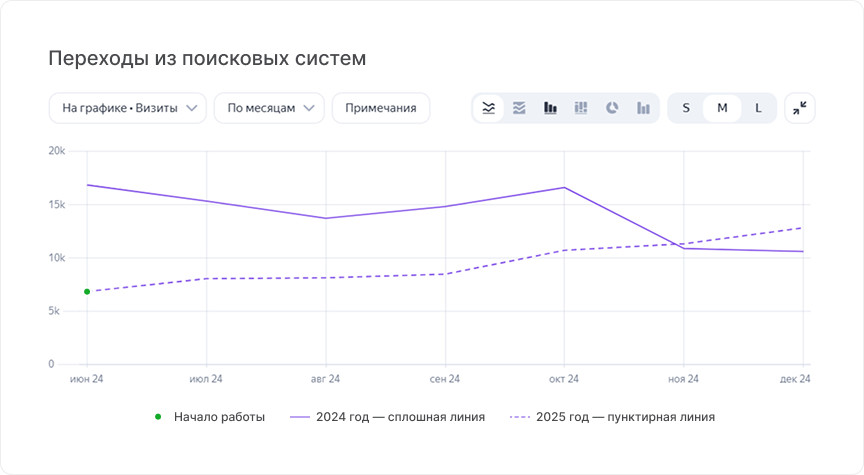
Task: Set chart size to L
Action: [758, 108]
